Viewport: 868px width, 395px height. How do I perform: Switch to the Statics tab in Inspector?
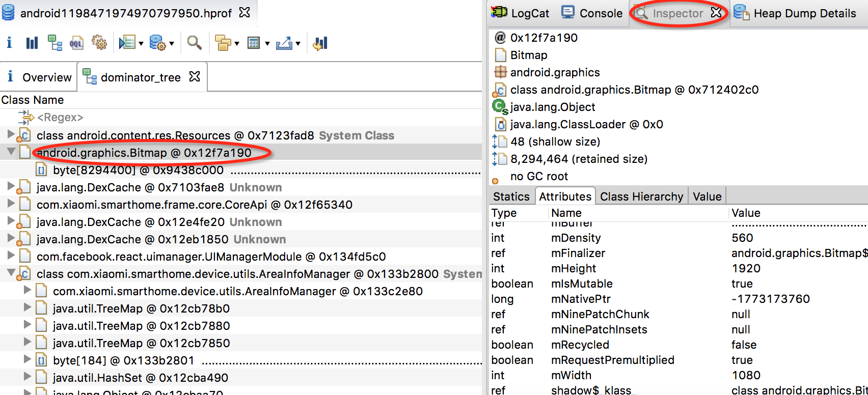tap(511, 196)
